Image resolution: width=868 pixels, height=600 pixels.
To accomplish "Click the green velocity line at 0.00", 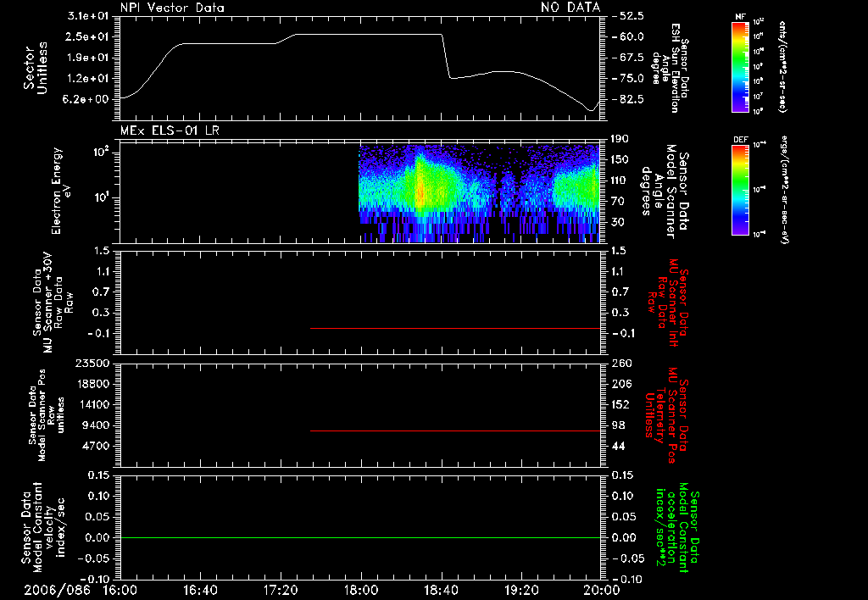I will pos(359,537).
